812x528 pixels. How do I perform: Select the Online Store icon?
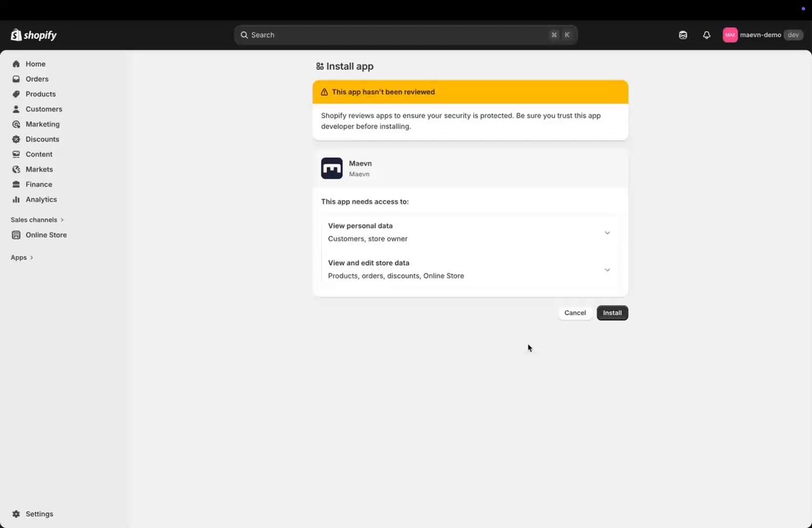[16, 235]
